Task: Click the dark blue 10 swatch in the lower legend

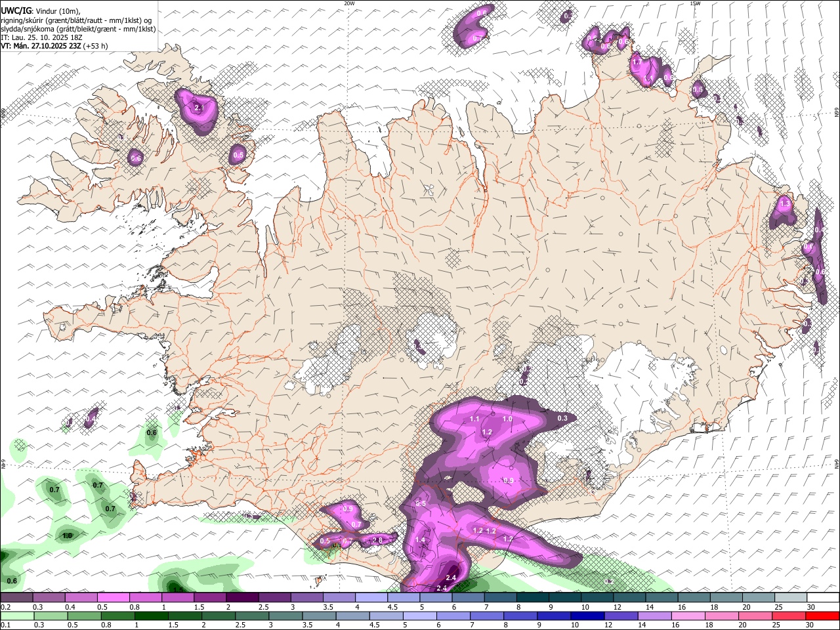Action: [587, 616]
